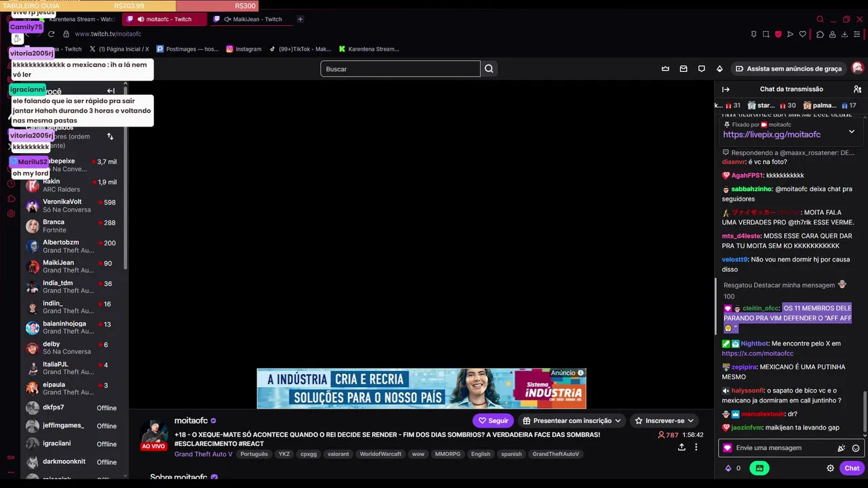The image size is (868, 488).
Task: Reload the page with refresh icon
Action: point(51,34)
